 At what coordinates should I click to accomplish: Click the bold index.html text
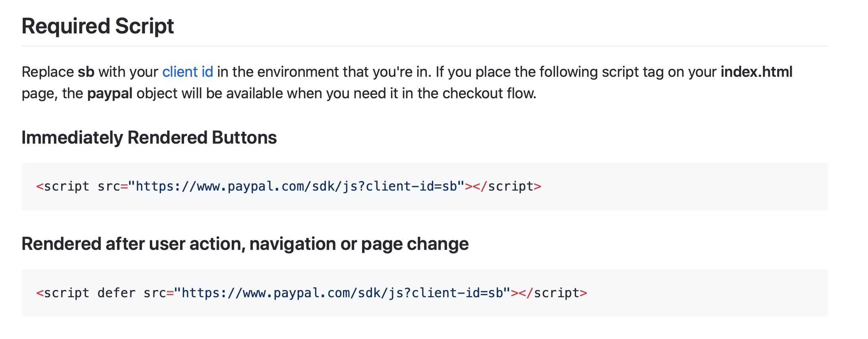tap(756, 72)
